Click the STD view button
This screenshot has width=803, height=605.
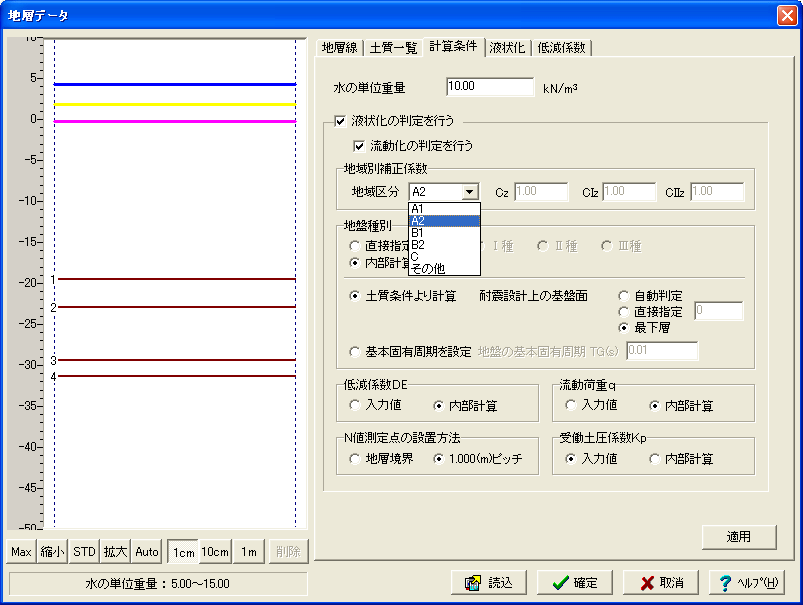(84, 552)
